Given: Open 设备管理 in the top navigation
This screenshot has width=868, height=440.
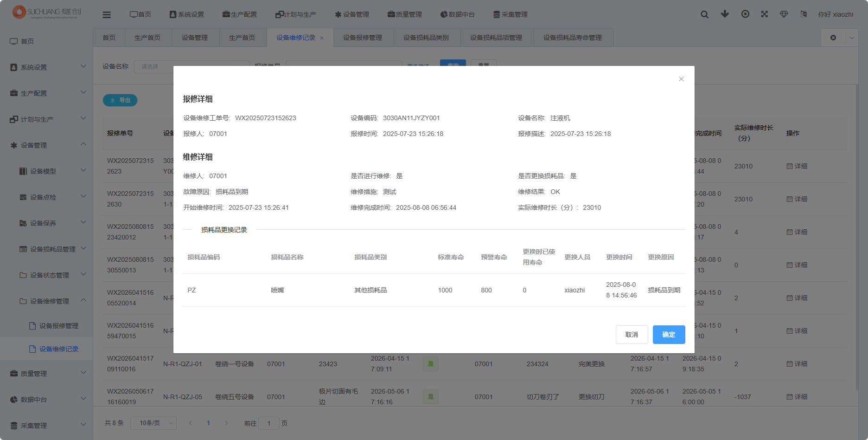Looking at the screenshot, I should [x=352, y=14].
